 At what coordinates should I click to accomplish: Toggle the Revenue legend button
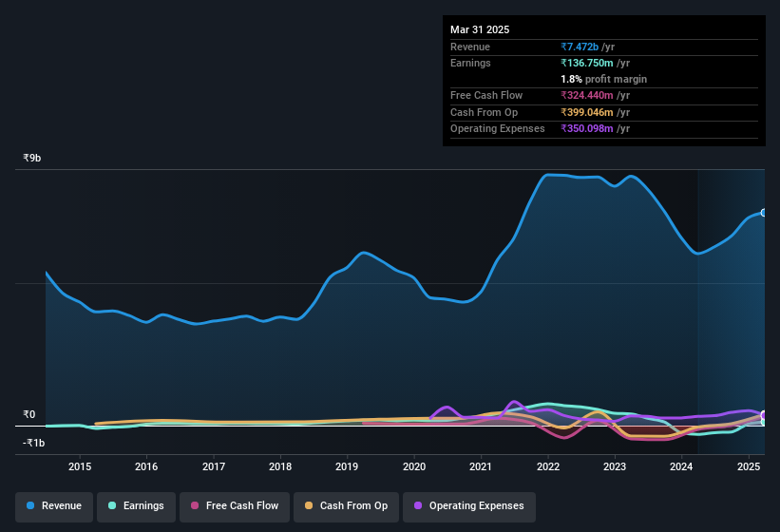click(54, 506)
